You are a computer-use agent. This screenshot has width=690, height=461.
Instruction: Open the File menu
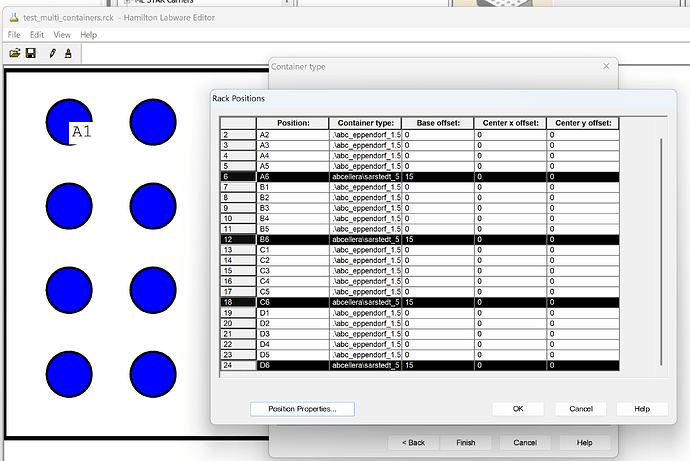[14, 35]
